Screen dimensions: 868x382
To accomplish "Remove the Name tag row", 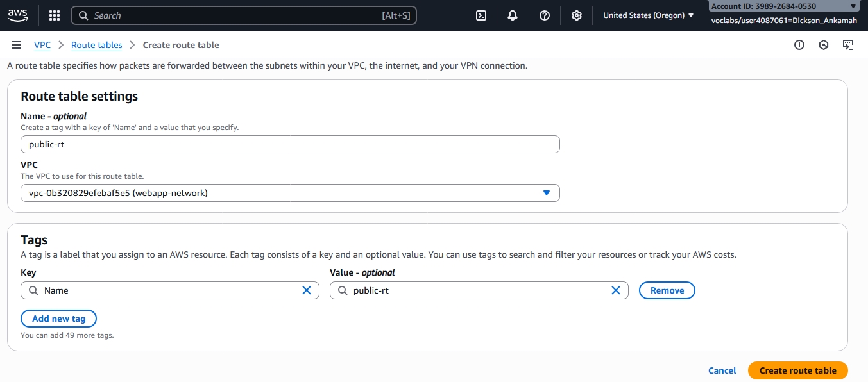I will pyautogui.click(x=667, y=290).
